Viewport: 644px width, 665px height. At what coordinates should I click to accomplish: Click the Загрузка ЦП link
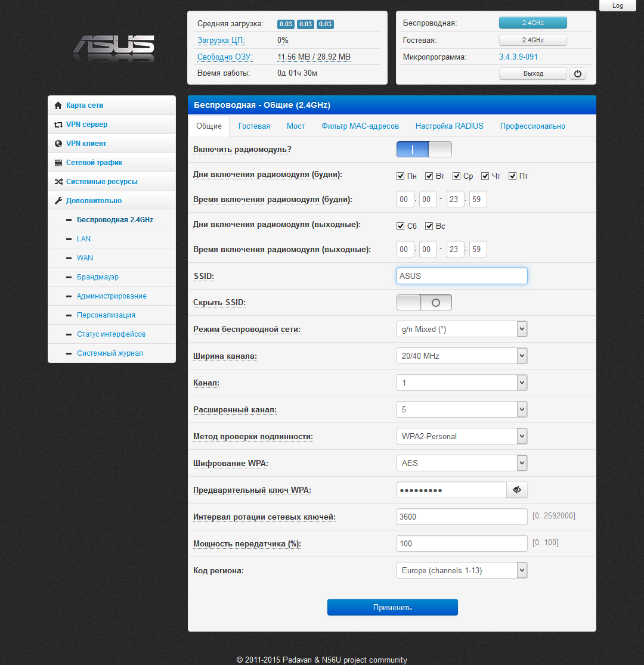[221, 41]
